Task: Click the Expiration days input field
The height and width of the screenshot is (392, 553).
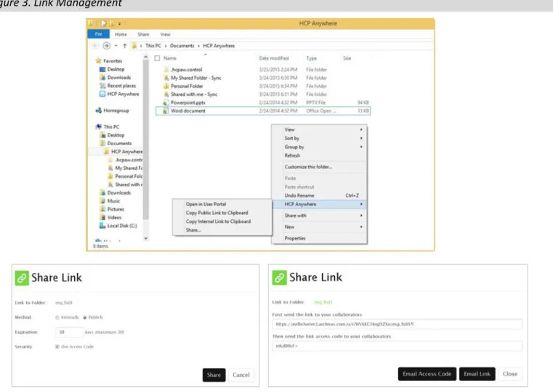Action: (x=69, y=332)
